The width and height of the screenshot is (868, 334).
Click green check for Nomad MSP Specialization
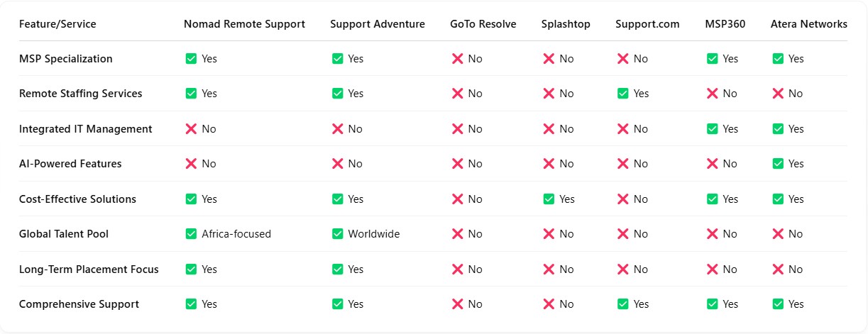pyautogui.click(x=191, y=59)
